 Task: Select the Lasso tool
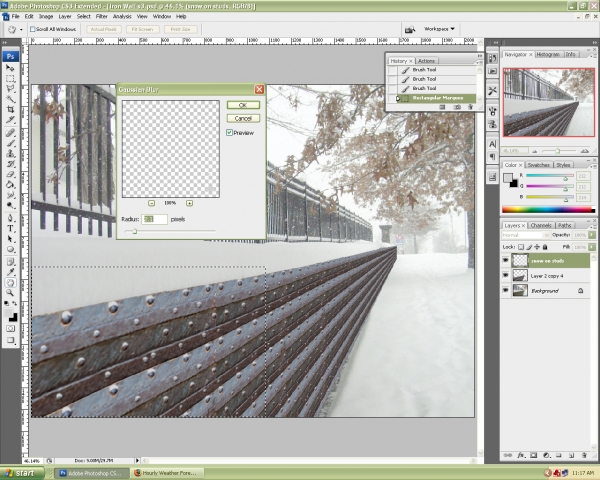coord(10,89)
